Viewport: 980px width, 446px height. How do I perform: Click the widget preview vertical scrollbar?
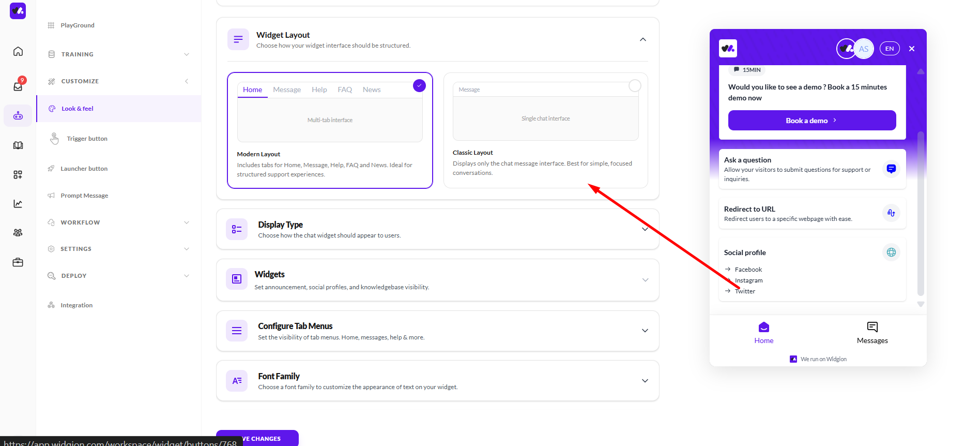click(920, 212)
